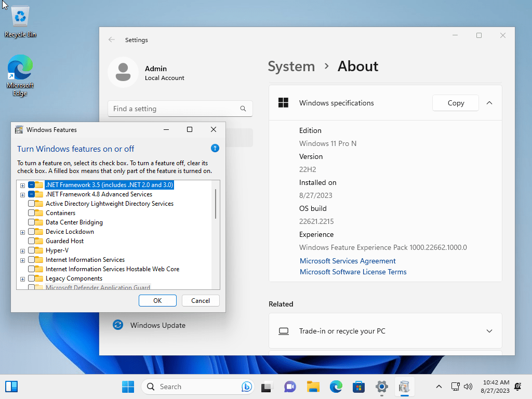Screen dimensions: 532x399
Task: Click the volume speaker tray icon
Action: coord(468,387)
